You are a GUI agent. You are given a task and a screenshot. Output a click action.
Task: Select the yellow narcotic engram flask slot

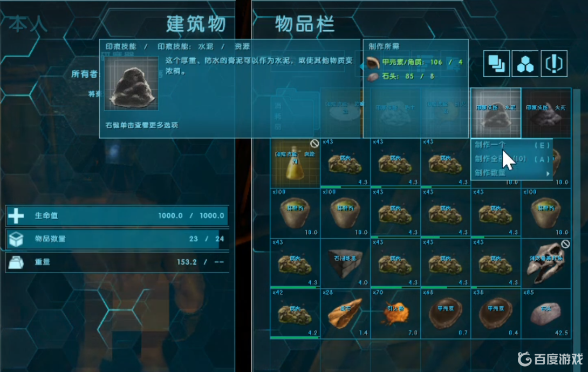tap(295, 163)
